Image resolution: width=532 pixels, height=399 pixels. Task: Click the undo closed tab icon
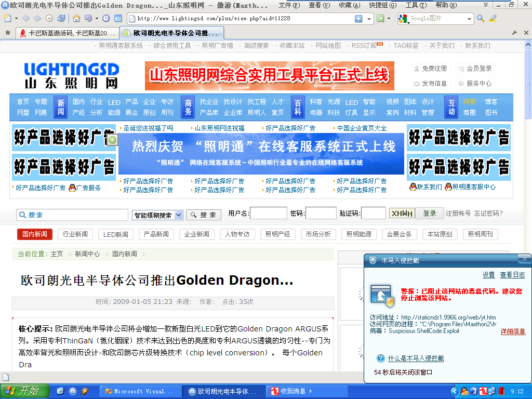click(88, 18)
